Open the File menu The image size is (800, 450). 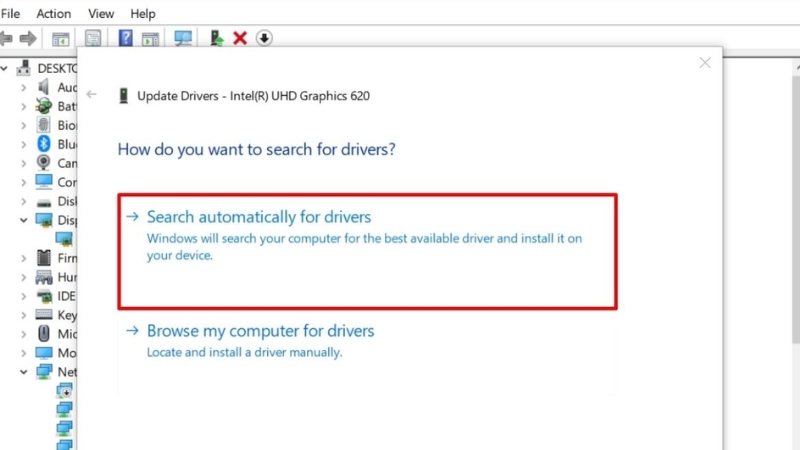pyautogui.click(x=10, y=14)
